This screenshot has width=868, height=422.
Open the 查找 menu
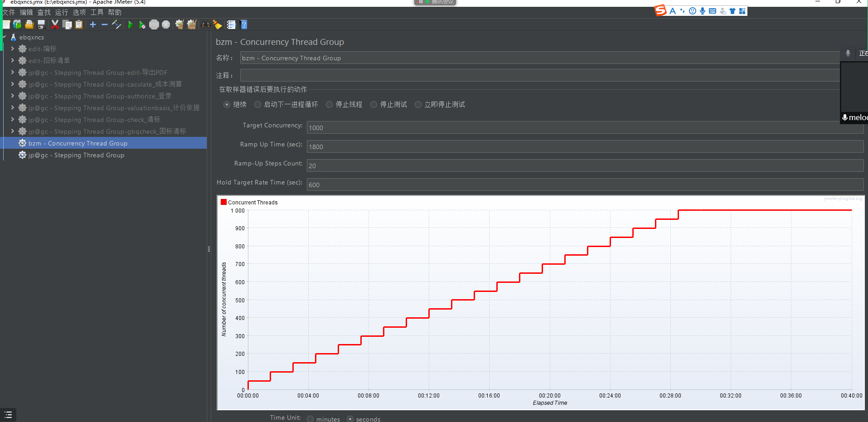[x=44, y=12]
